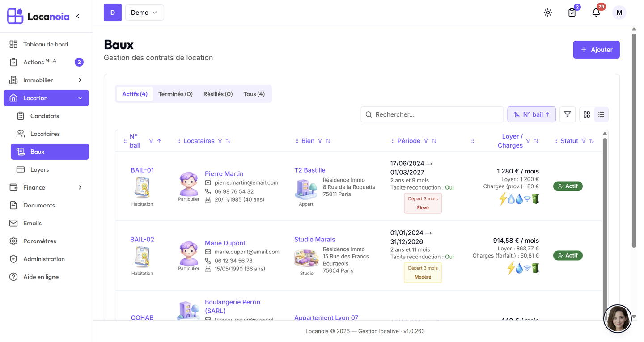The height and width of the screenshot is (342, 644).
Task: Filter the Statut column
Action: [x=584, y=141]
